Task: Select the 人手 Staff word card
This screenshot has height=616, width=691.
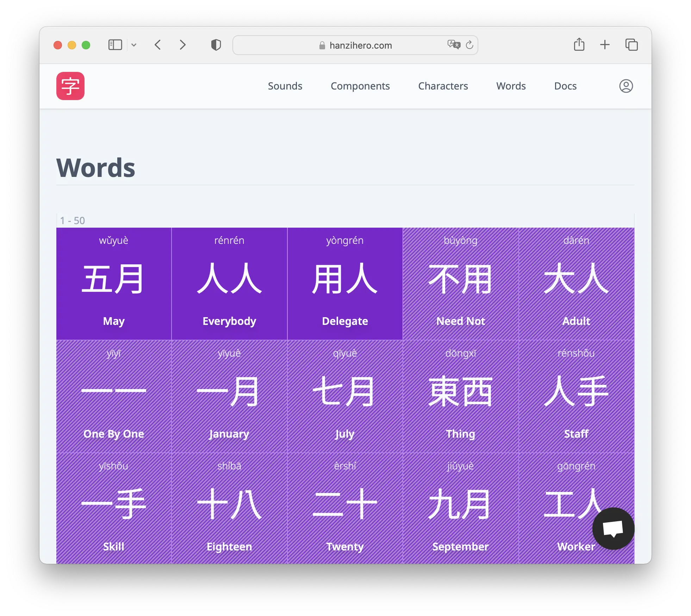Action: [576, 396]
